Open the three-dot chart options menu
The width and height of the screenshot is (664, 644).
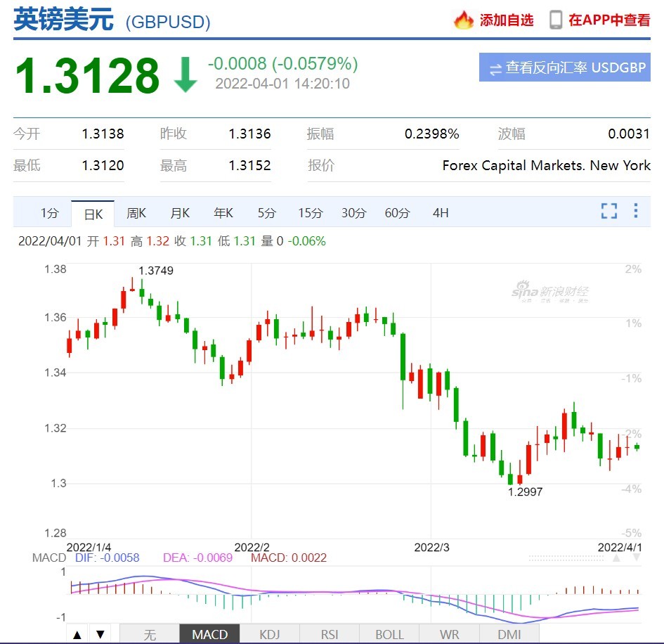pyautogui.click(x=636, y=211)
